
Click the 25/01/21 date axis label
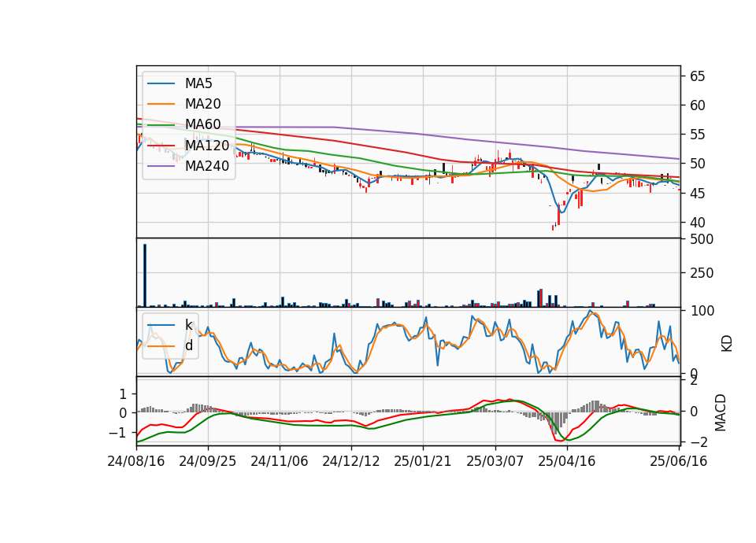[423, 461]
